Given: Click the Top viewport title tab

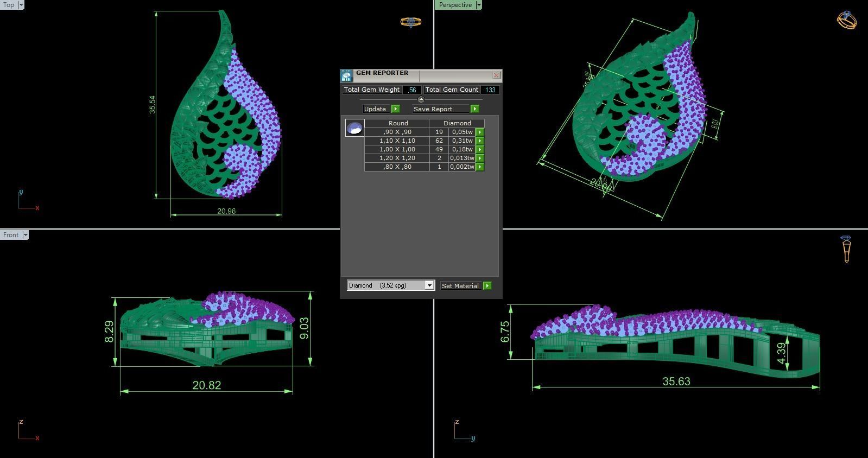Looking at the screenshot, I should pyautogui.click(x=9, y=5).
